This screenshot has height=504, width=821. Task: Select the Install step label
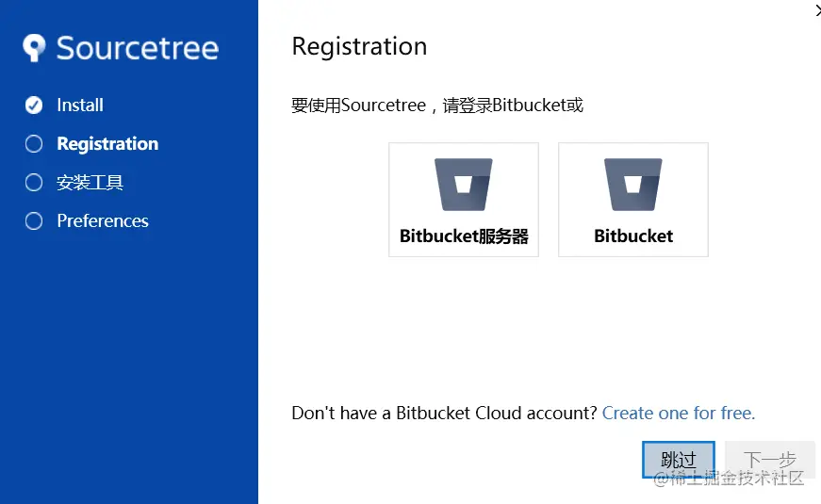pyautogui.click(x=80, y=106)
